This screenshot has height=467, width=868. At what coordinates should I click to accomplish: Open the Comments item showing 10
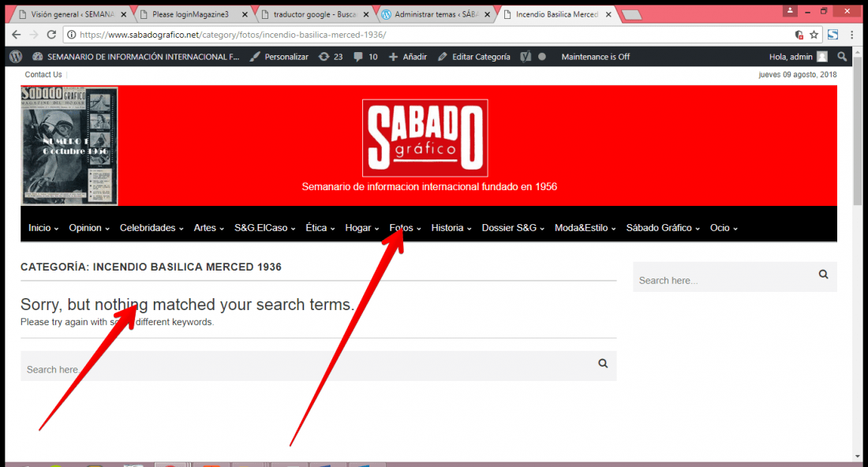tap(365, 57)
